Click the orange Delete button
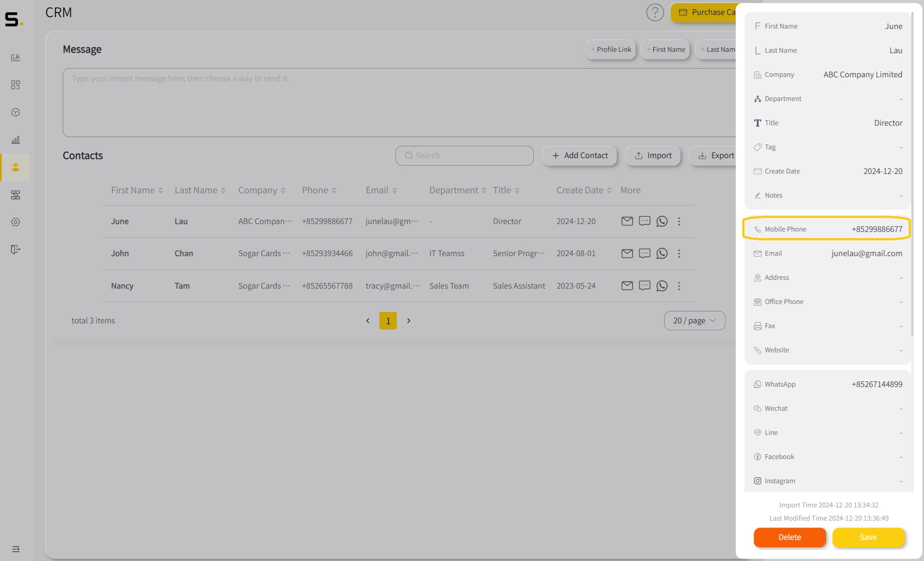The height and width of the screenshot is (561, 924). pos(790,537)
